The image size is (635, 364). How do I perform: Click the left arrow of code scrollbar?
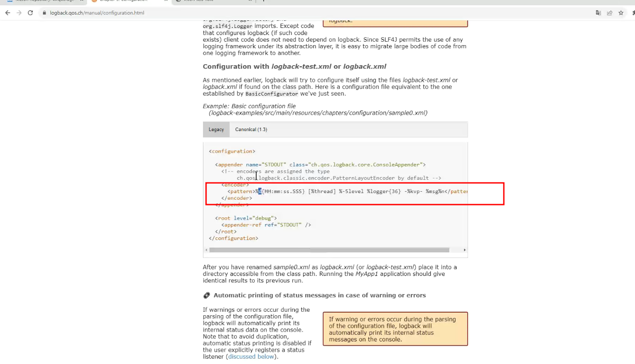(206, 250)
